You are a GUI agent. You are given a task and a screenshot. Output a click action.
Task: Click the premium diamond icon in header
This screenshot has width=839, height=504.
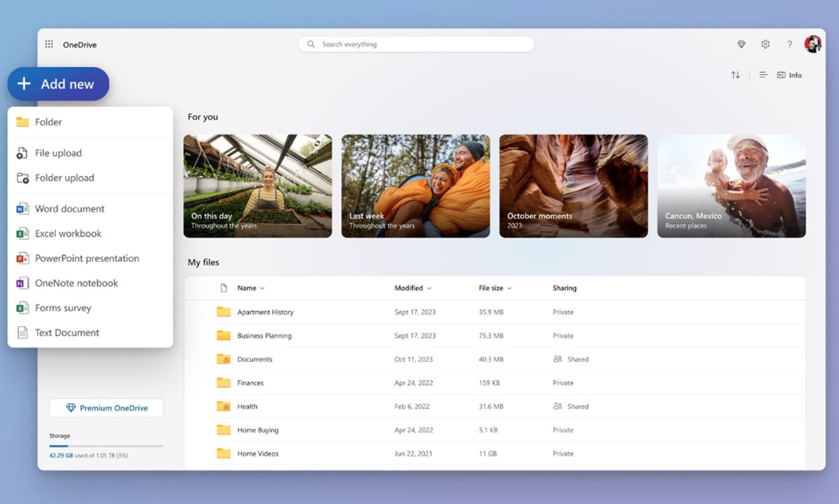[x=741, y=45]
